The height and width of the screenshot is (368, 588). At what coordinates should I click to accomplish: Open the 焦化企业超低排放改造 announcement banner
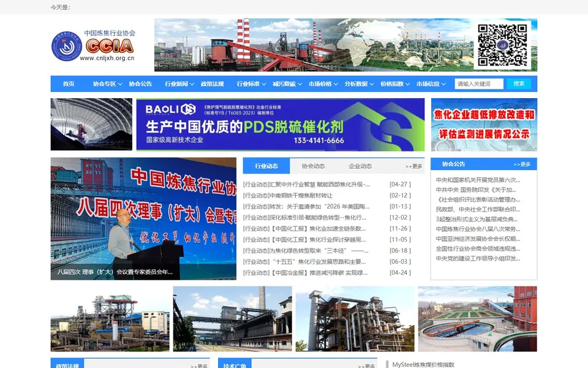(x=484, y=125)
